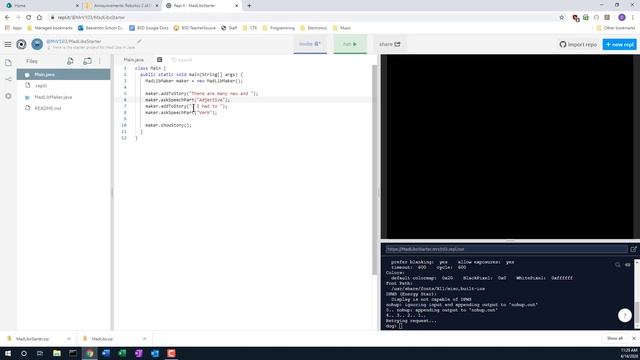
Task: Click line 6 askSpeechPart Adjective code
Action: (x=187, y=100)
